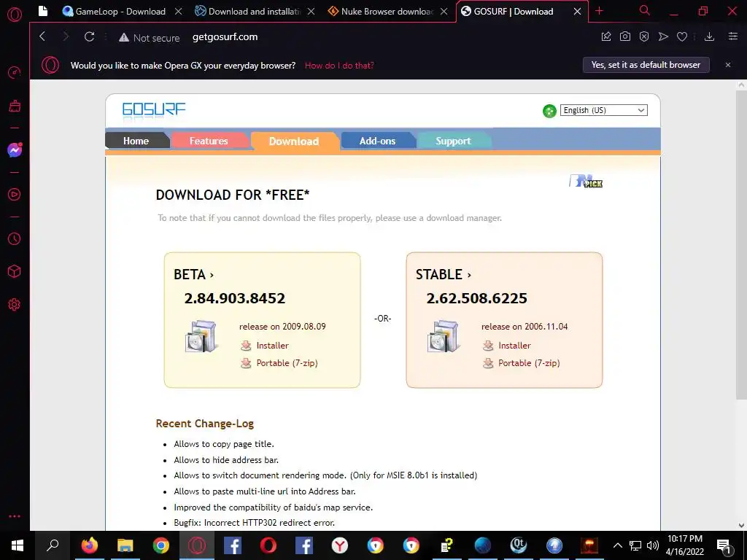Viewport: 747px width, 560px height.
Task: Add page to bookmarks heart icon
Action: coord(682,36)
